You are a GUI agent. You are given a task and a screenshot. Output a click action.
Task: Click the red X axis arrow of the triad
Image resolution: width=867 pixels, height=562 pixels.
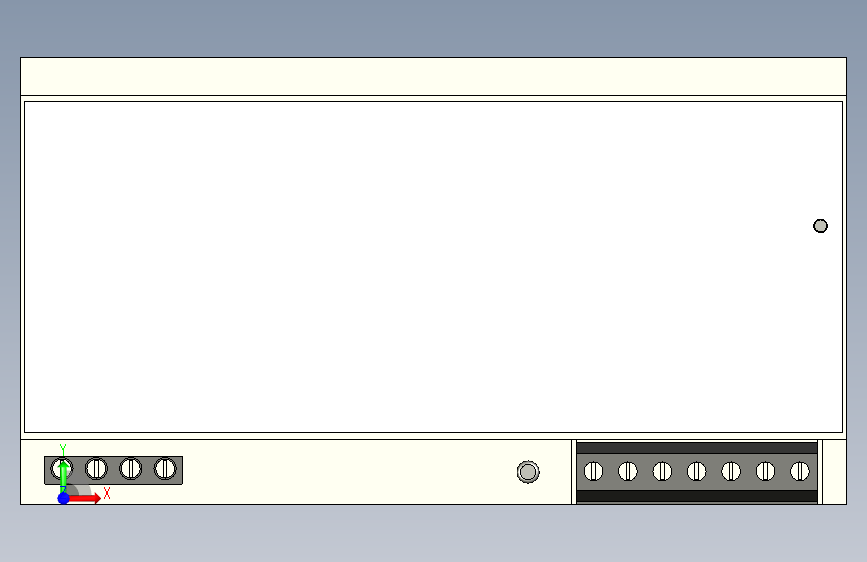click(83, 498)
